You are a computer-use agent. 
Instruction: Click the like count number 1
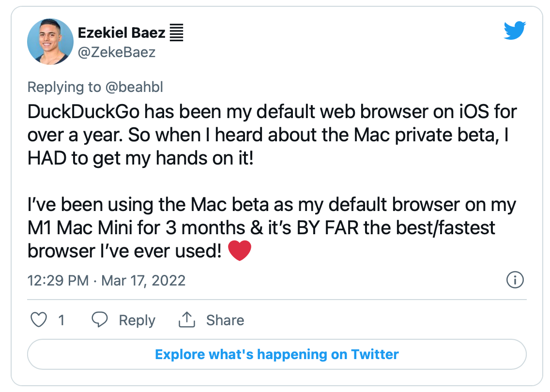pos(61,320)
